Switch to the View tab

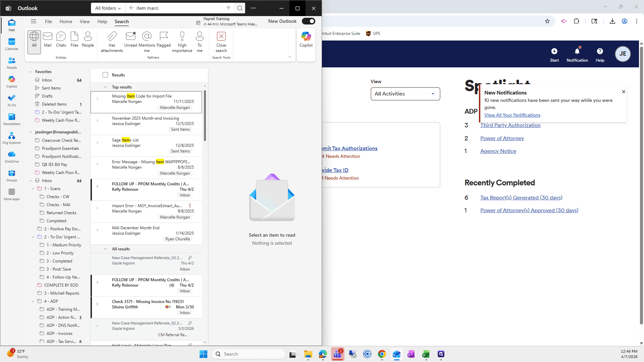tap(85, 21)
